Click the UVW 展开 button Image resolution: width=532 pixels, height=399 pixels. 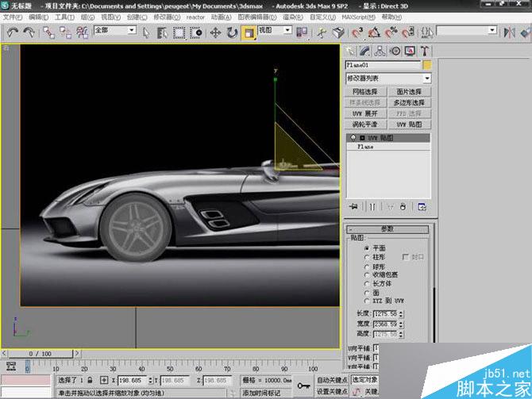click(365, 113)
